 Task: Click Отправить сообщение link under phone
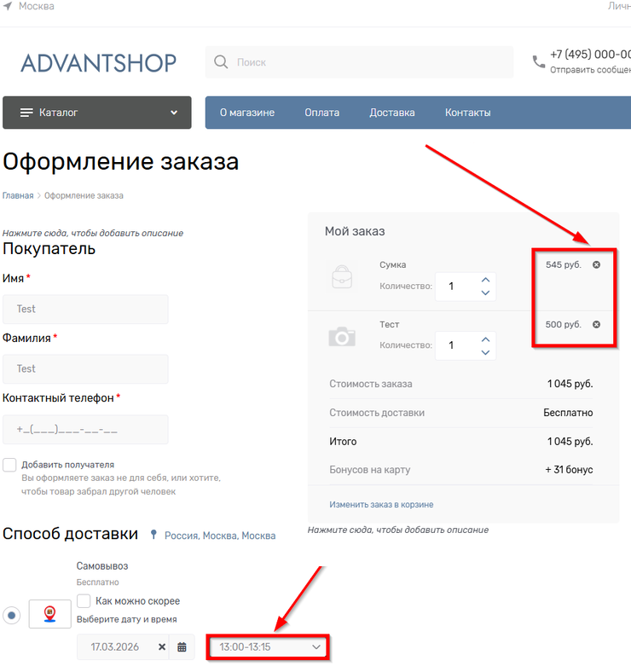pyautogui.click(x=590, y=70)
